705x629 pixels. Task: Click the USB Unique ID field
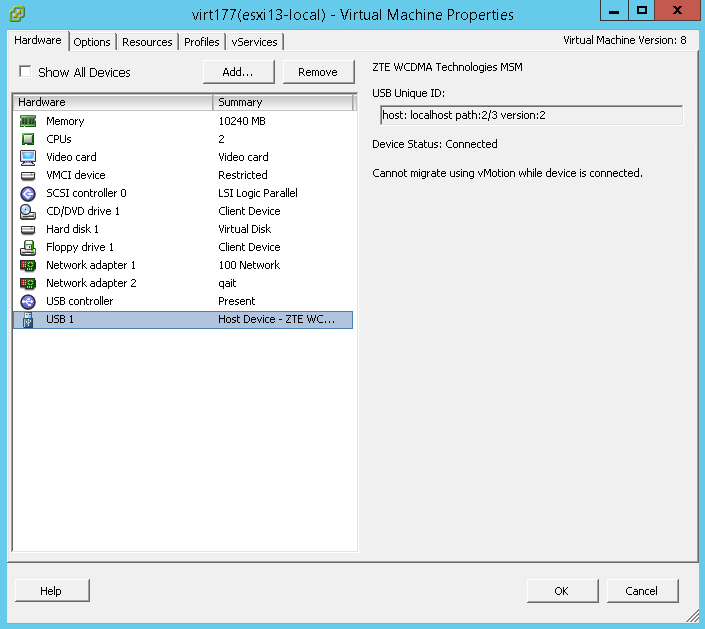[531, 116]
